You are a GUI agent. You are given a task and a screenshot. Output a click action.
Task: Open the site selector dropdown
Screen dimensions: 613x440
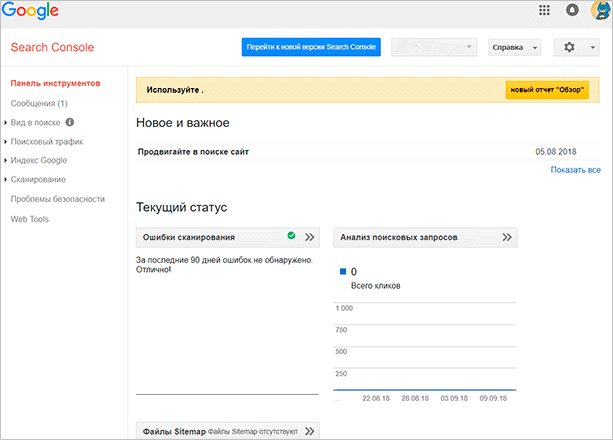(434, 47)
